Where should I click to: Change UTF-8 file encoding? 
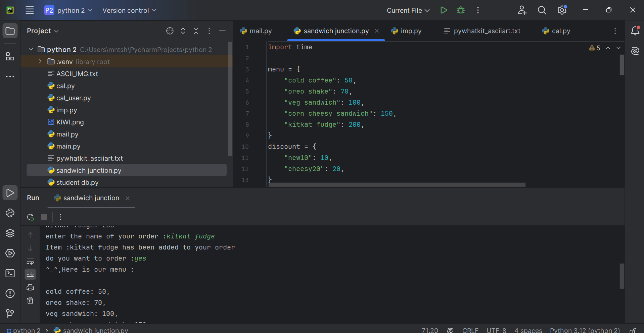click(496, 330)
